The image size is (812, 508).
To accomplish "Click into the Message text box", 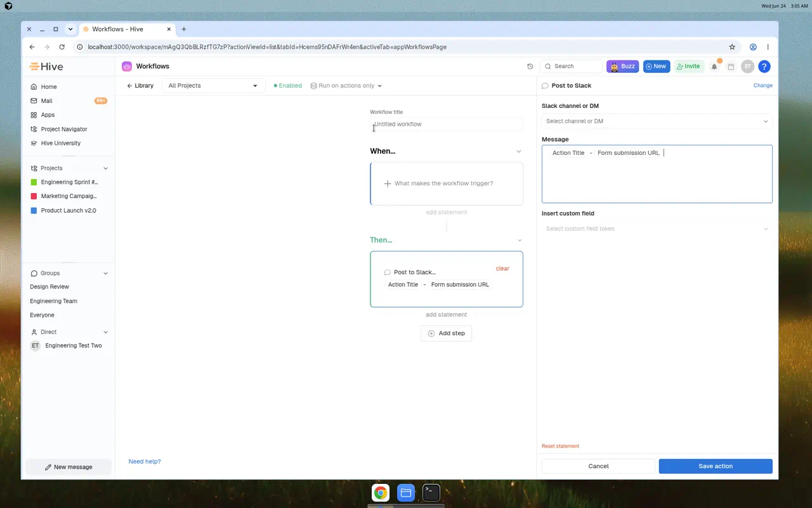I will tap(657, 174).
